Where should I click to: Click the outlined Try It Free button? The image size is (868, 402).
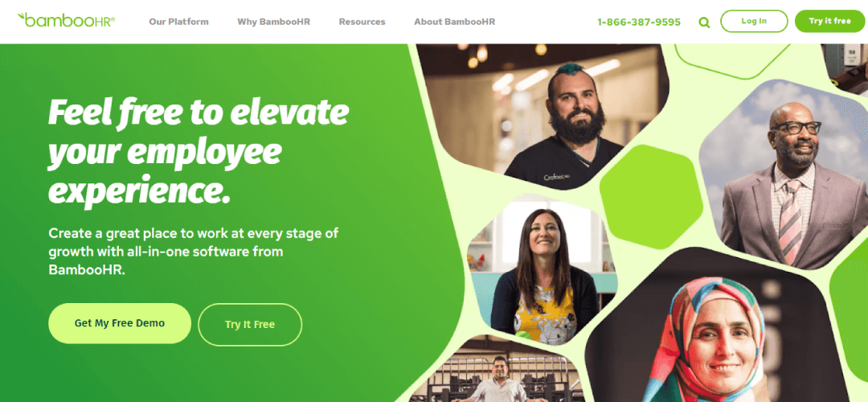point(250,325)
